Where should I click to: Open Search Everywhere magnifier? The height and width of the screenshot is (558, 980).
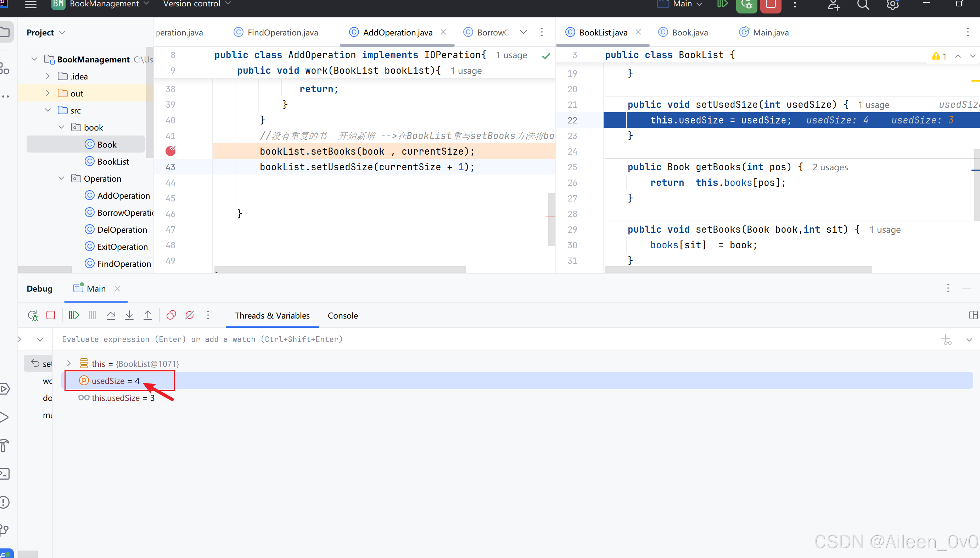click(x=863, y=5)
